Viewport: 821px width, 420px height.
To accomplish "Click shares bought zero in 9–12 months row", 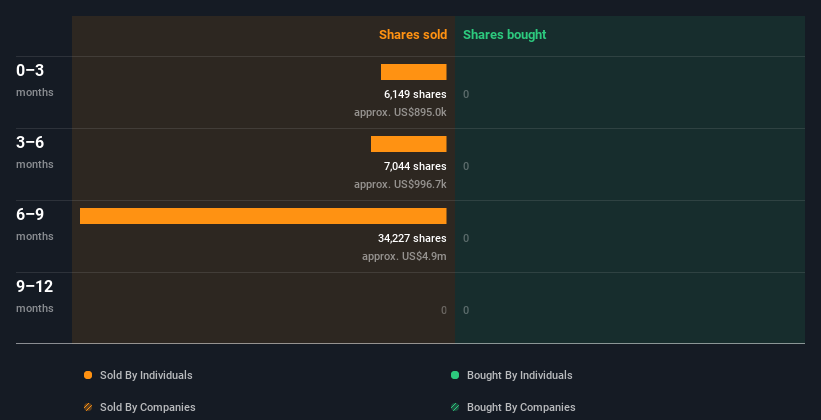I will tap(466, 310).
